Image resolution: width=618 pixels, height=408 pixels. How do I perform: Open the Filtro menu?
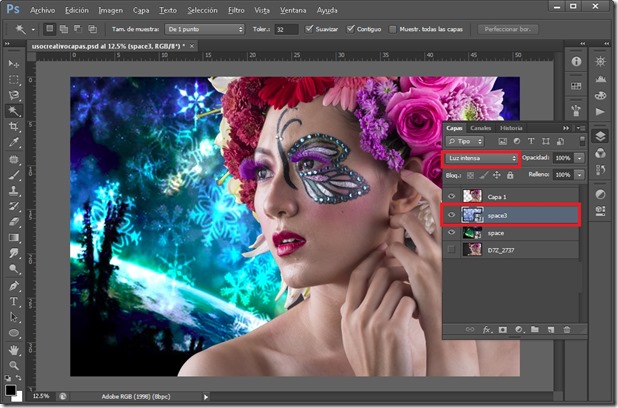pos(236,10)
